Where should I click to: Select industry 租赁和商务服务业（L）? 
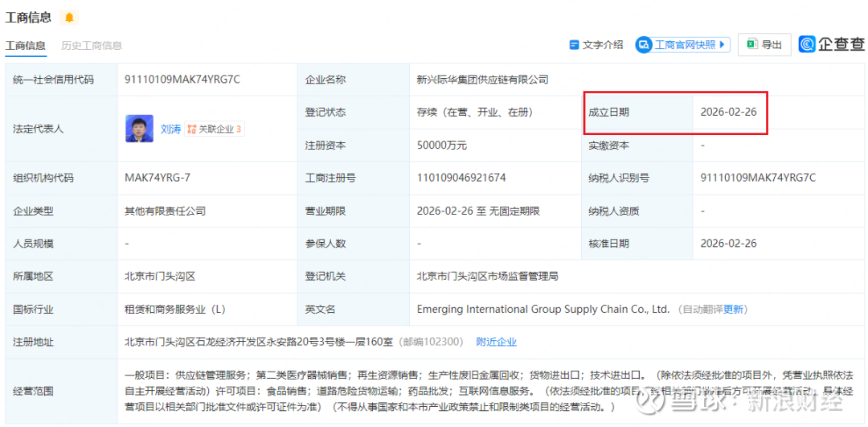point(175,309)
